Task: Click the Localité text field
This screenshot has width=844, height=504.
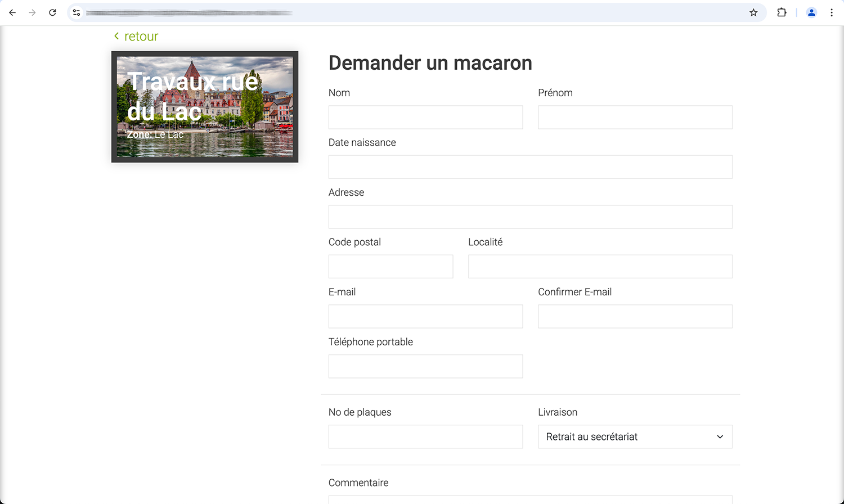Action: click(x=600, y=267)
